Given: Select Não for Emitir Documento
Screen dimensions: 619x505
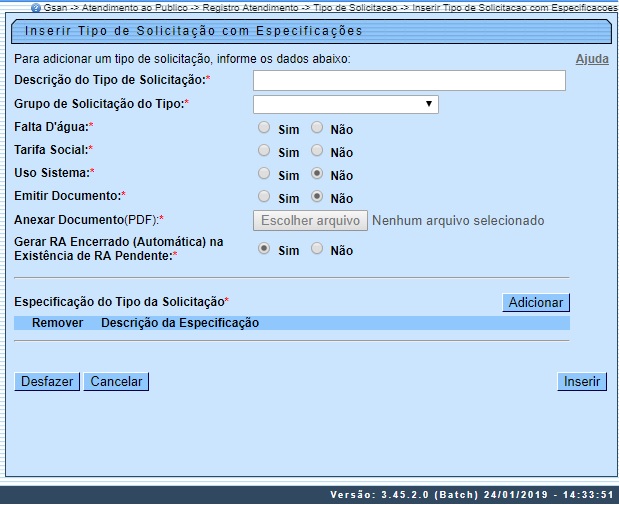Looking at the screenshot, I should [x=317, y=197].
